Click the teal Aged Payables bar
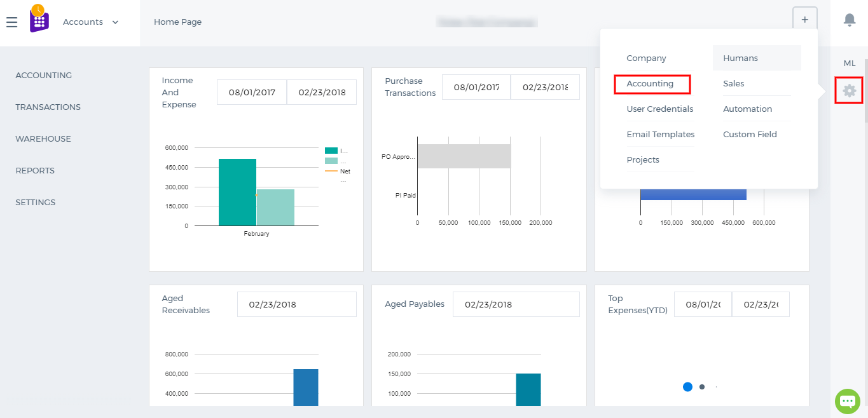This screenshot has width=868, height=418. 528,389
